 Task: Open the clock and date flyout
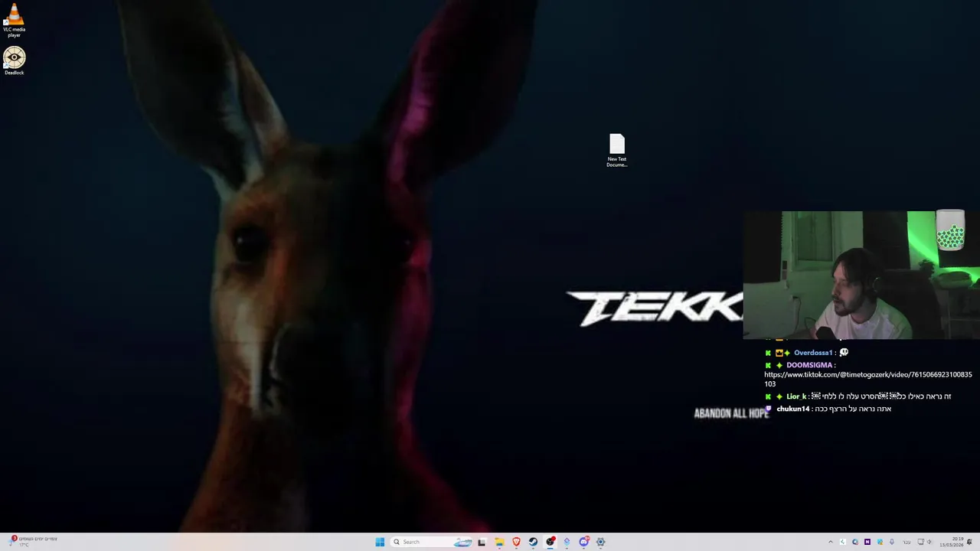[x=952, y=542]
